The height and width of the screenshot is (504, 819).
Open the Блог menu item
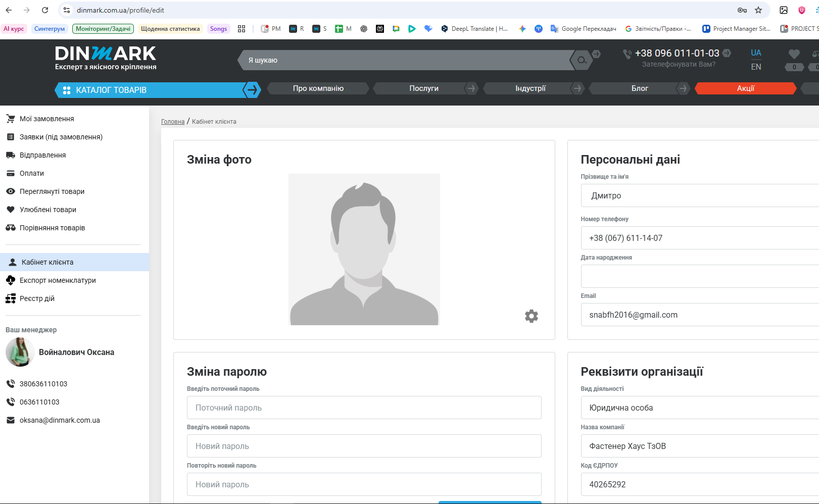coord(640,88)
